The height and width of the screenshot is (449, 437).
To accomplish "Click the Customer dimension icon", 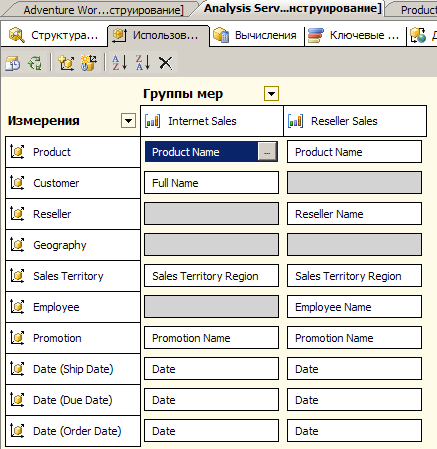I will [x=17, y=183].
